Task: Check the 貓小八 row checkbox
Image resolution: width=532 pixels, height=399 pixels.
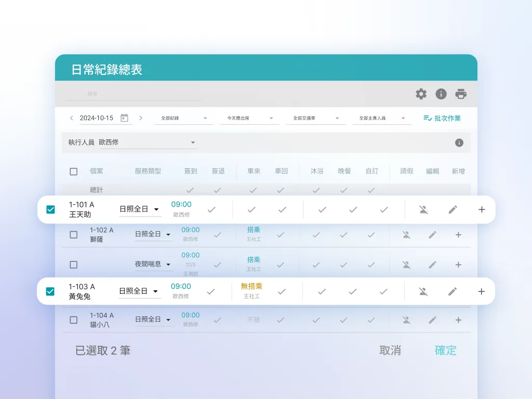Action: (x=74, y=320)
